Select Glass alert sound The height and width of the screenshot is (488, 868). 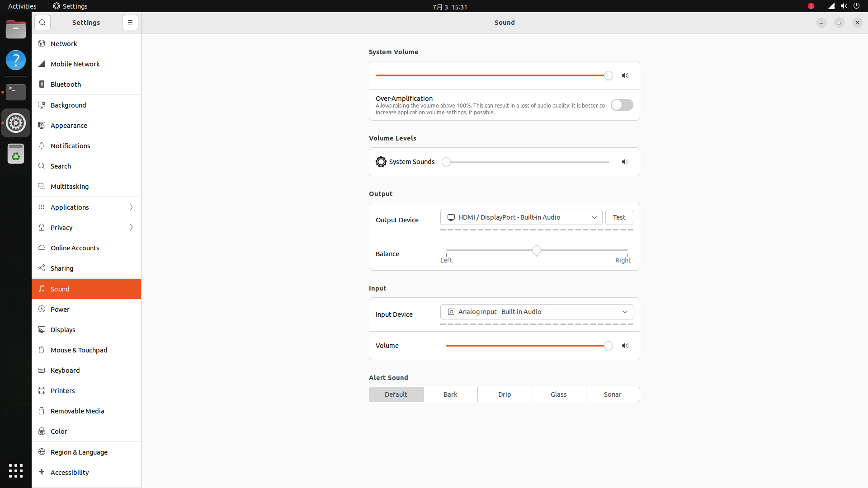pos(558,394)
